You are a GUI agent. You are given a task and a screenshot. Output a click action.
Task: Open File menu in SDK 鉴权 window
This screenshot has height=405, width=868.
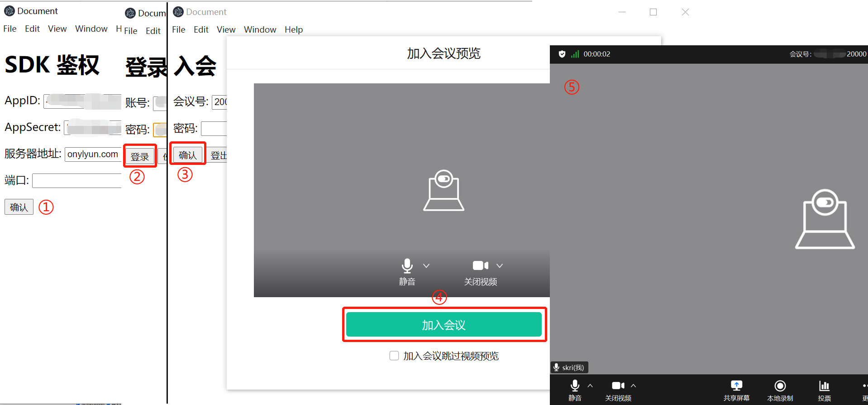coord(10,29)
